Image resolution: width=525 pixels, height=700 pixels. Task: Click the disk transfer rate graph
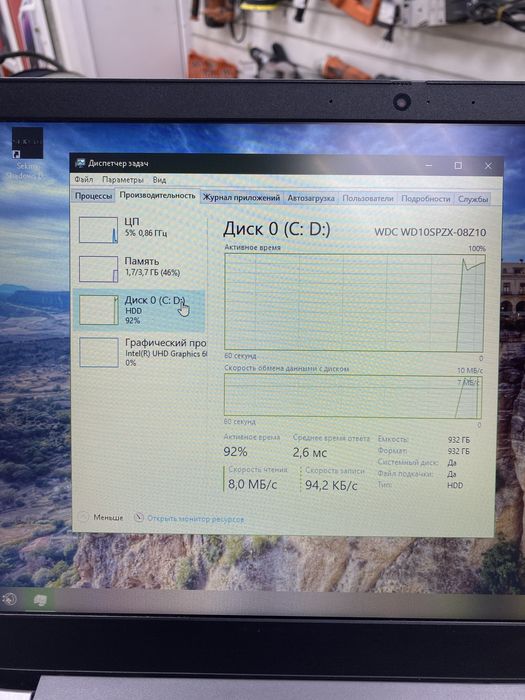(x=353, y=396)
